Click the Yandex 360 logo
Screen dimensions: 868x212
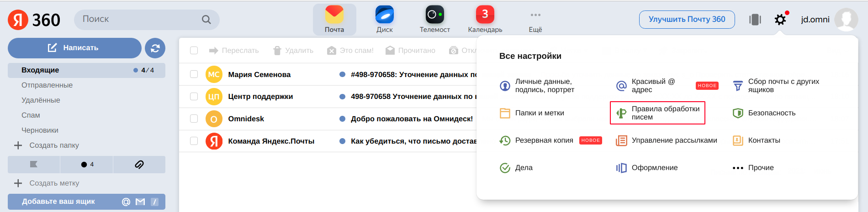coord(34,20)
